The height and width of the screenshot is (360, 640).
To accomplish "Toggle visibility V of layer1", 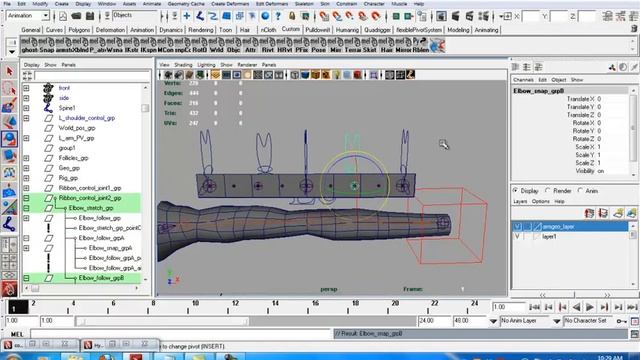I will coord(517,237).
